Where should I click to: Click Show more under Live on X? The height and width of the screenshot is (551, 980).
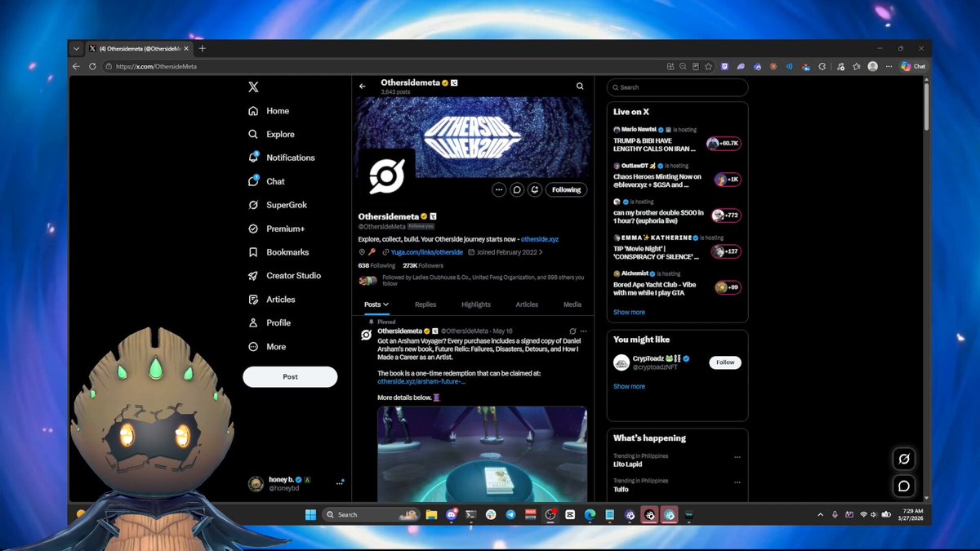click(x=629, y=312)
